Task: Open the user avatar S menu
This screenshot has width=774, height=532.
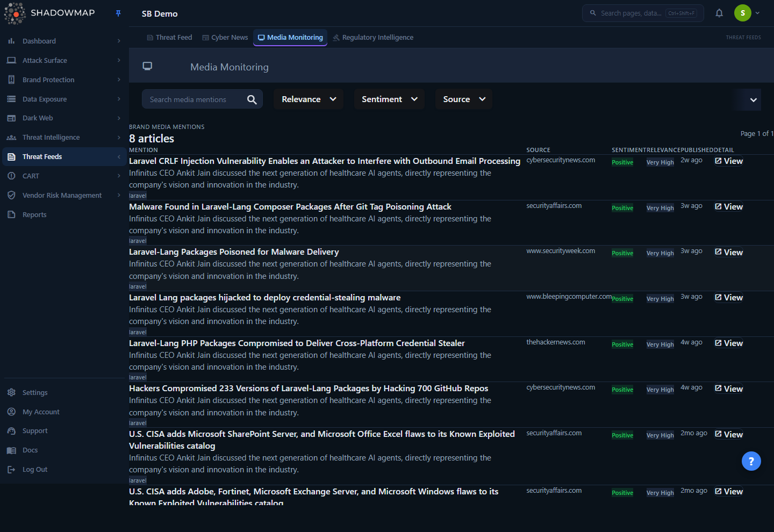Action: [743, 13]
